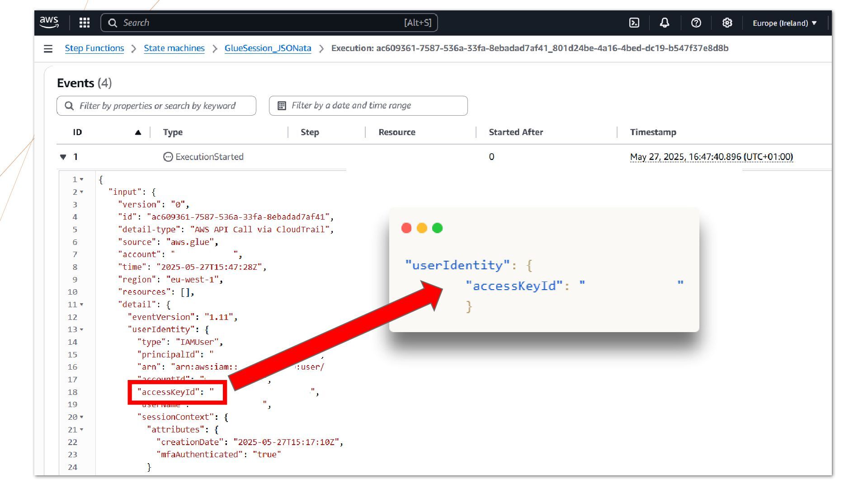Fold the "sessionContext" object at line 20

click(x=82, y=417)
